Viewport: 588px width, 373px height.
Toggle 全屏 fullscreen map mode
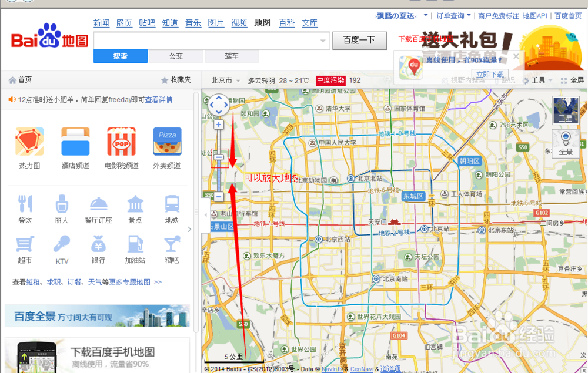(572, 80)
